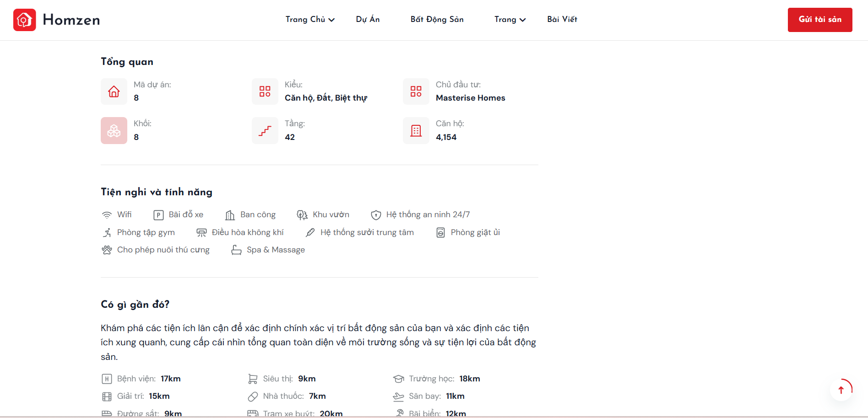The height and width of the screenshot is (418, 868).
Task: Click the 24/7 security shield icon
Action: pos(376,215)
